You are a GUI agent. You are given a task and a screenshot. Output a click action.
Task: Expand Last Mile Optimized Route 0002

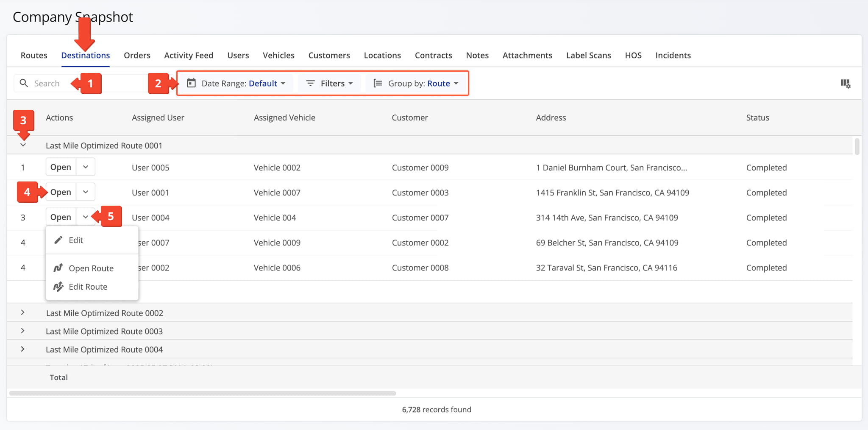pyautogui.click(x=23, y=313)
